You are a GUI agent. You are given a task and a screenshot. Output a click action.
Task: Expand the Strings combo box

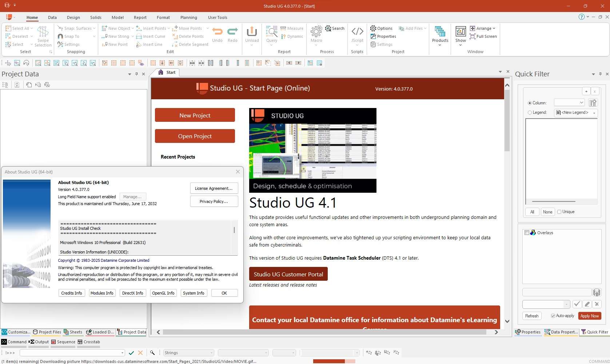click(211, 353)
